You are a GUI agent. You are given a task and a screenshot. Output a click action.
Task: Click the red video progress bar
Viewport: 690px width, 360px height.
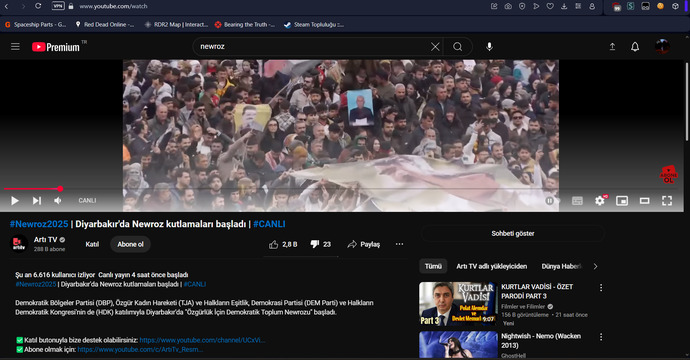click(x=32, y=189)
